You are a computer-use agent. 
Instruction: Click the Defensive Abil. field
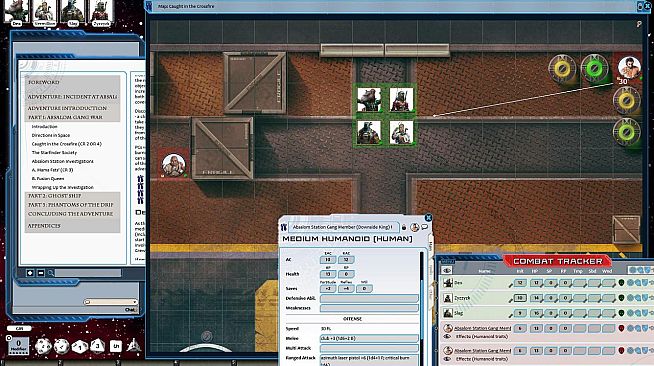pos(369,298)
